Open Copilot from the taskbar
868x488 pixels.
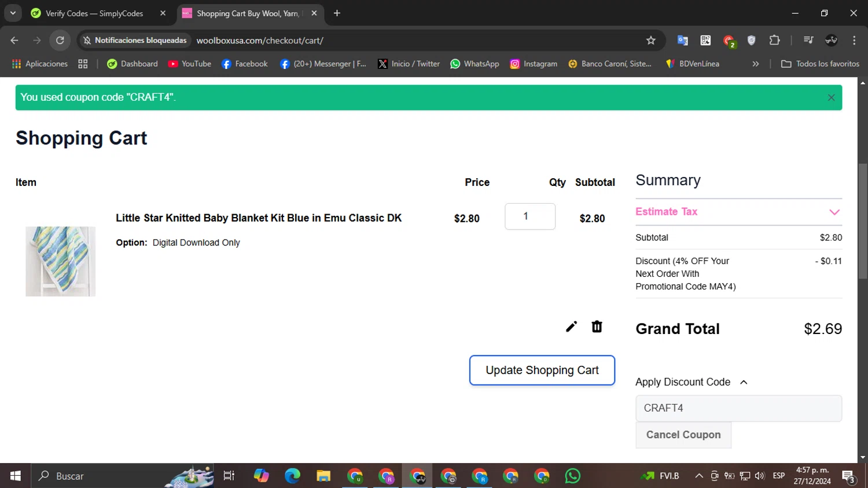click(x=261, y=476)
